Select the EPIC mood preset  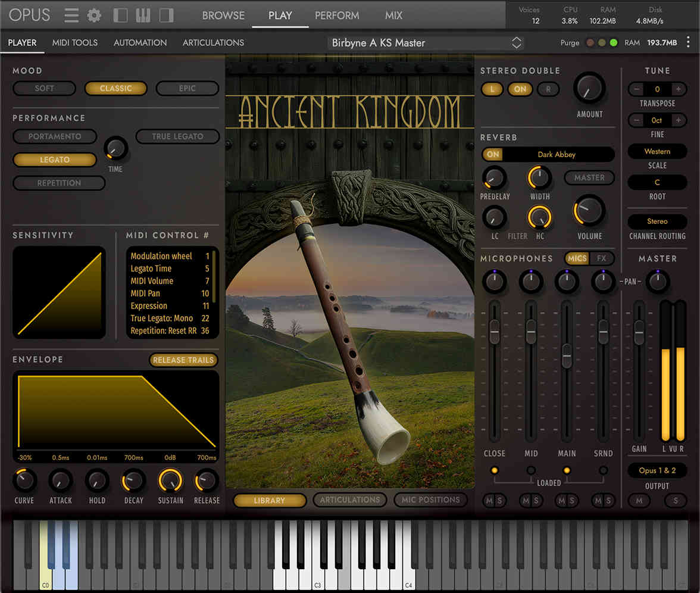pos(187,88)
